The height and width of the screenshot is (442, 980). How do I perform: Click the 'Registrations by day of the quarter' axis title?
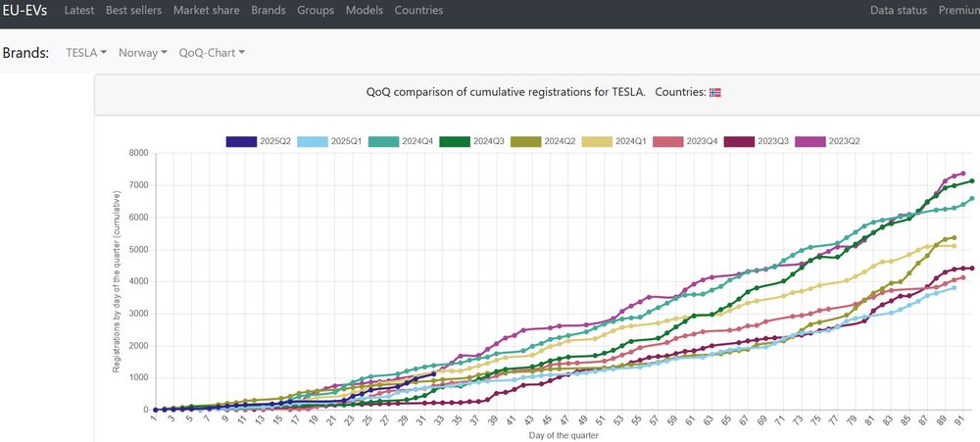(117, 281)
